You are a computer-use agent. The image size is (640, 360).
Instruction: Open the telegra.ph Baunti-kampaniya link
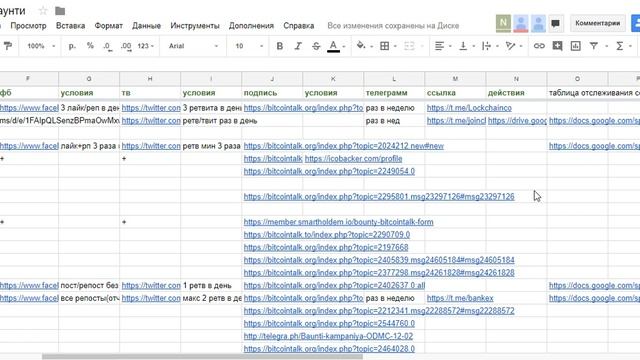pos(328,336)
